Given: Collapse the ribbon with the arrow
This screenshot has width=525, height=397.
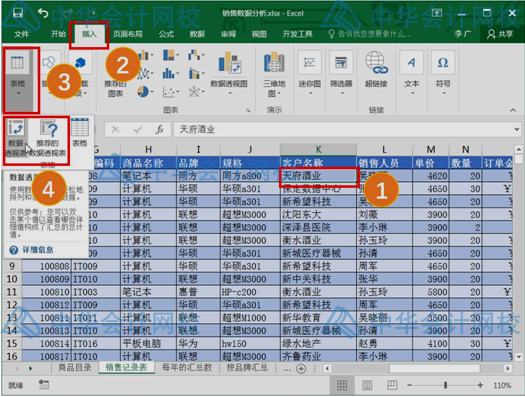Looking at the screenshot, I should pos(513,110).
